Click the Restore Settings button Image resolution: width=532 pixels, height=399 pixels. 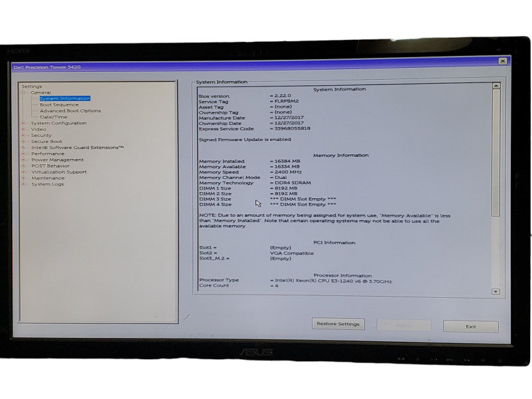coord(338,324)
